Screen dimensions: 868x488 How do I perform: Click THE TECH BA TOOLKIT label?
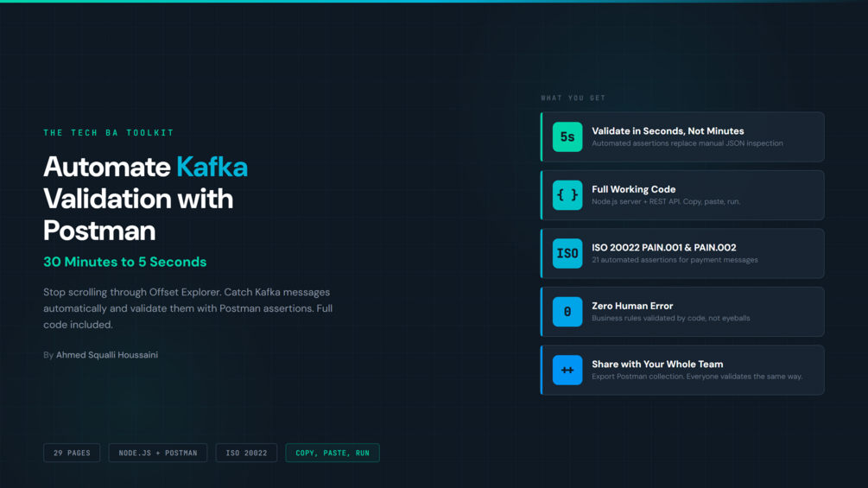(109, 133)
